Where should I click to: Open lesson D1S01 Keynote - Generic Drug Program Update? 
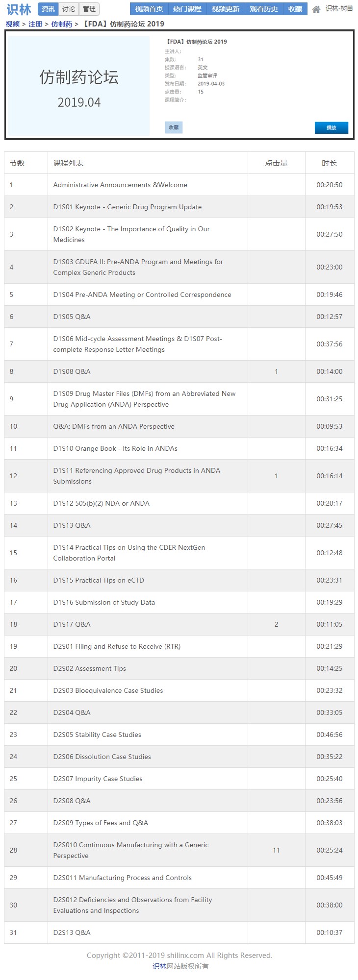pyautogui.click(x=128, y=207)
